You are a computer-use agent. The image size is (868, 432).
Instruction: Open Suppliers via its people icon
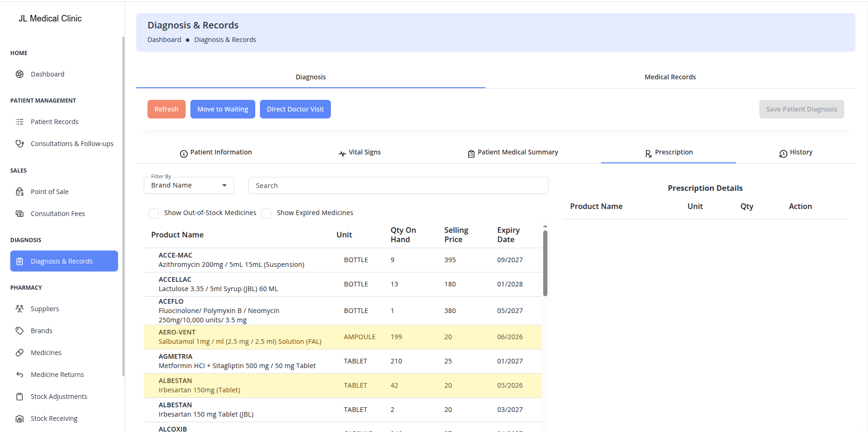pyautogui.click(x=20, y=309)
